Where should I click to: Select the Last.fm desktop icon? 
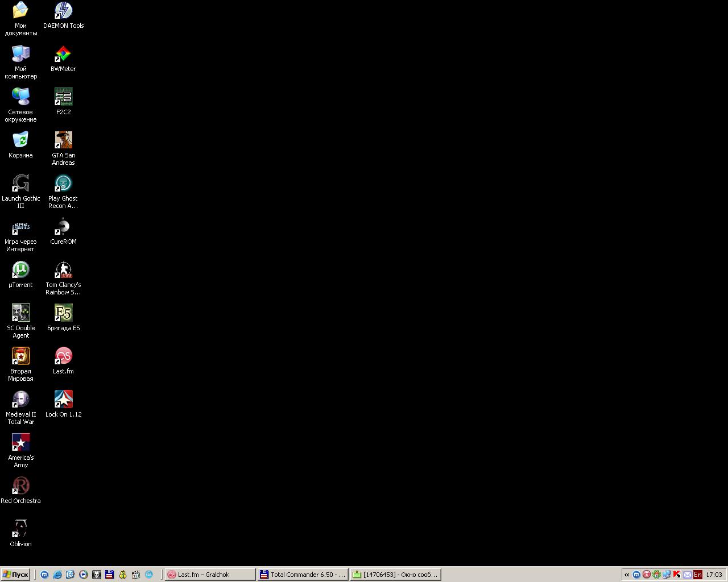point(63,356)
